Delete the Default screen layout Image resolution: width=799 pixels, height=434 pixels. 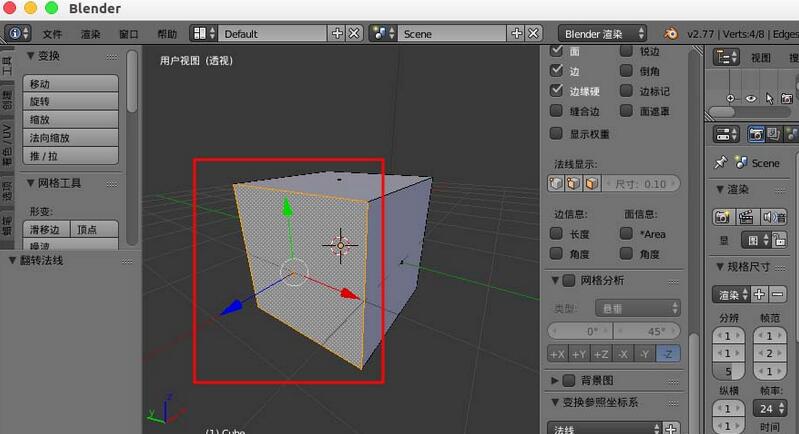[354, 34]
